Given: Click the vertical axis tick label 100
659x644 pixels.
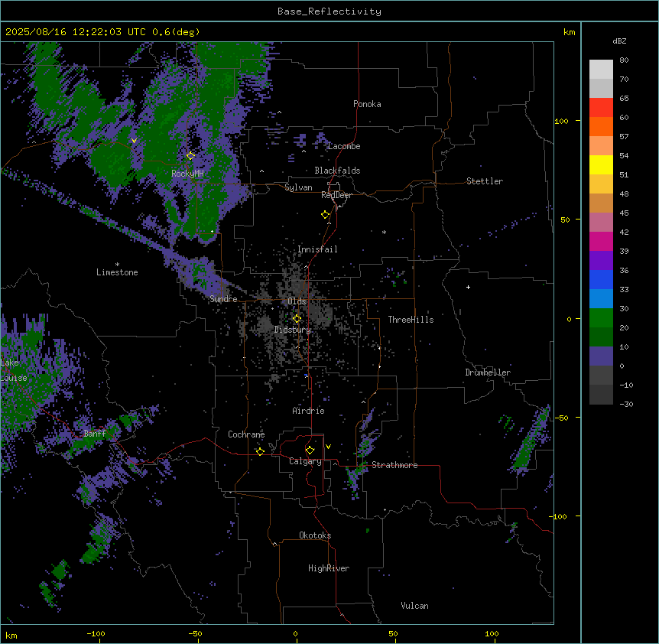Looking at the screenshot, I should pyautogui.click(x=561, y=121).
